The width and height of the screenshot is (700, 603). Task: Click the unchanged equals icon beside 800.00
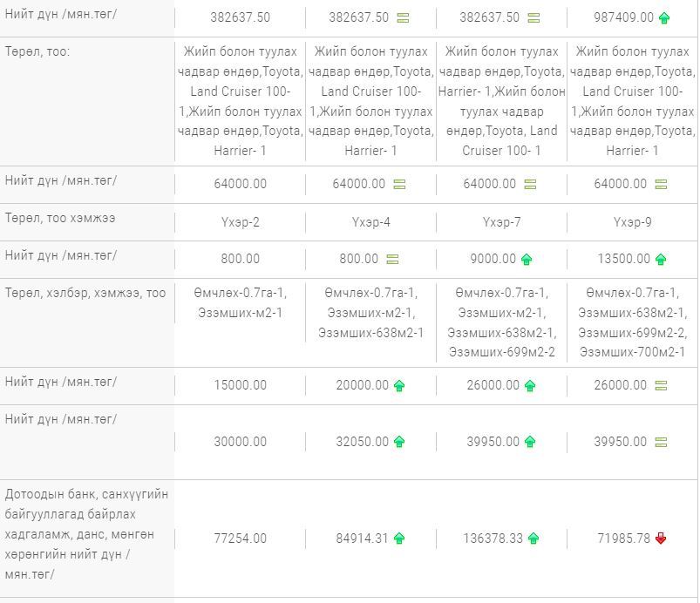tap(392, 259)
